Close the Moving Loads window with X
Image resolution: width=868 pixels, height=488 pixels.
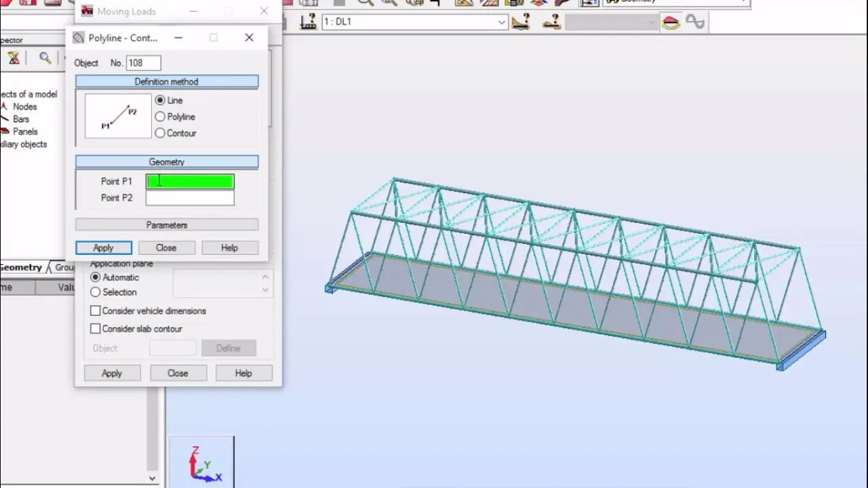coord(264,11)
